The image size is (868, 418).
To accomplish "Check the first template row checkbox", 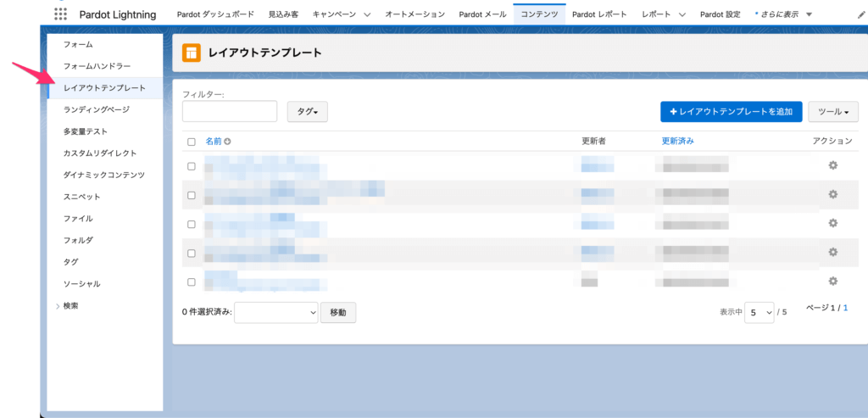I will click(x=192, y=166).
